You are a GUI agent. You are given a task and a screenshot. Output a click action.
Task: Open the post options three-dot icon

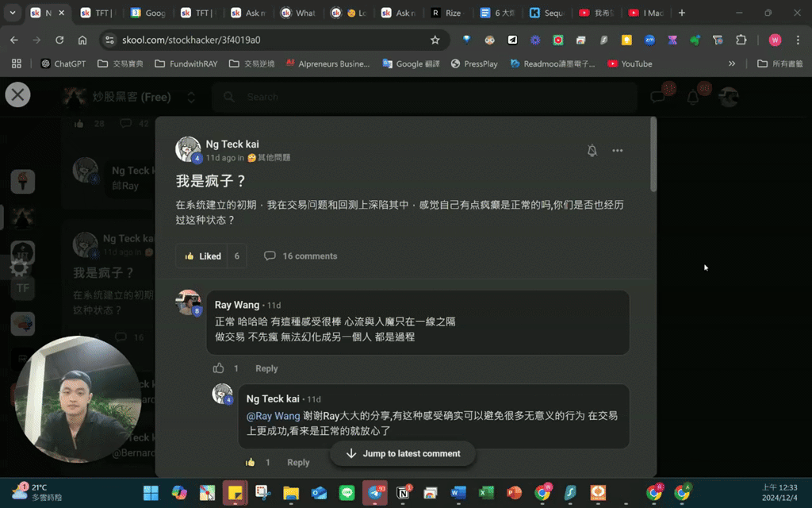coord(618,150)
